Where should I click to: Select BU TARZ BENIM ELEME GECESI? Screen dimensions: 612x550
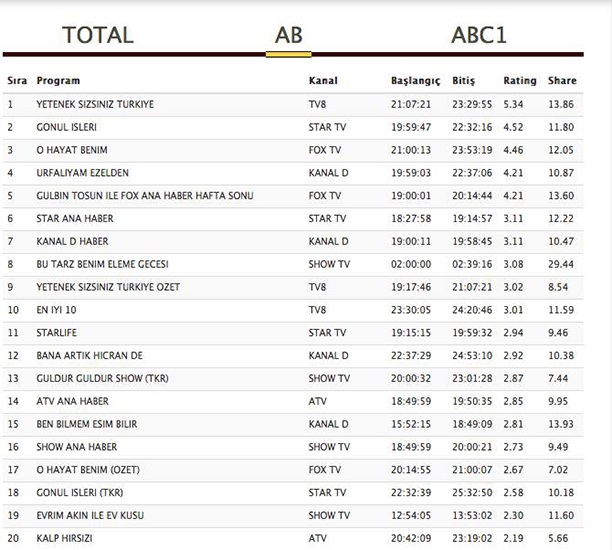tap(102, 264)
